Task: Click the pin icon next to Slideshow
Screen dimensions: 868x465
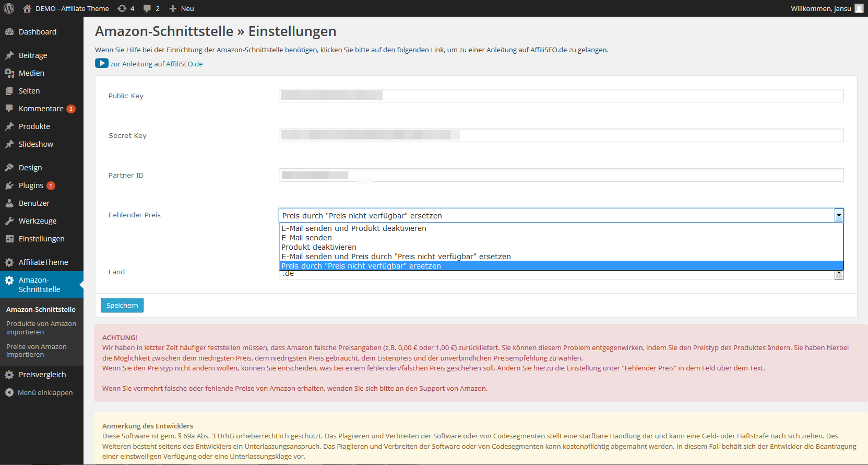Action: [9, 144]
